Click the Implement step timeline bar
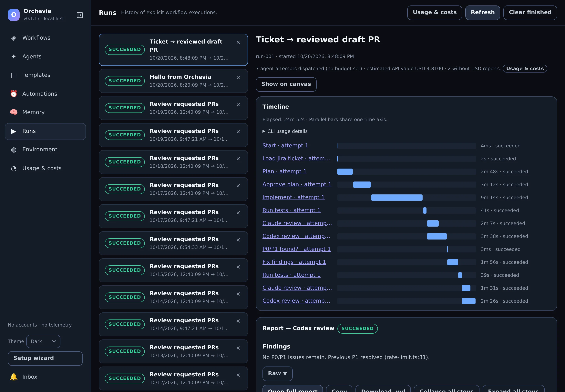This screenshot has height=392, width=565. point(397,198)
